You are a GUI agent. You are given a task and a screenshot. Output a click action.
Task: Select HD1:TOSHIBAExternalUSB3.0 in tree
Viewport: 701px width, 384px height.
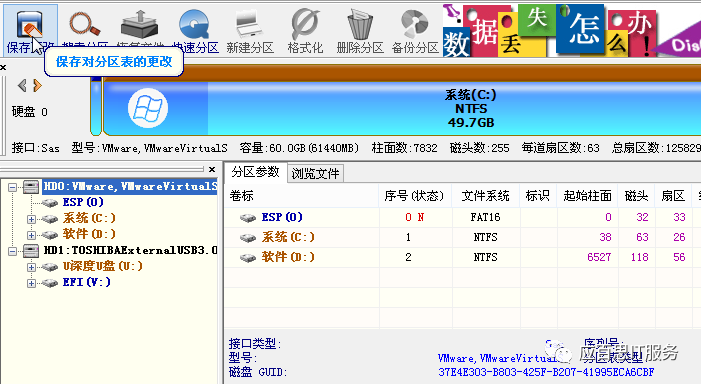(131, 250)
